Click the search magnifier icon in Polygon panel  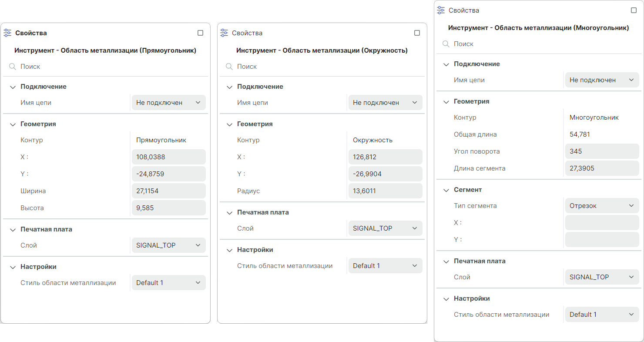(446, 44)
